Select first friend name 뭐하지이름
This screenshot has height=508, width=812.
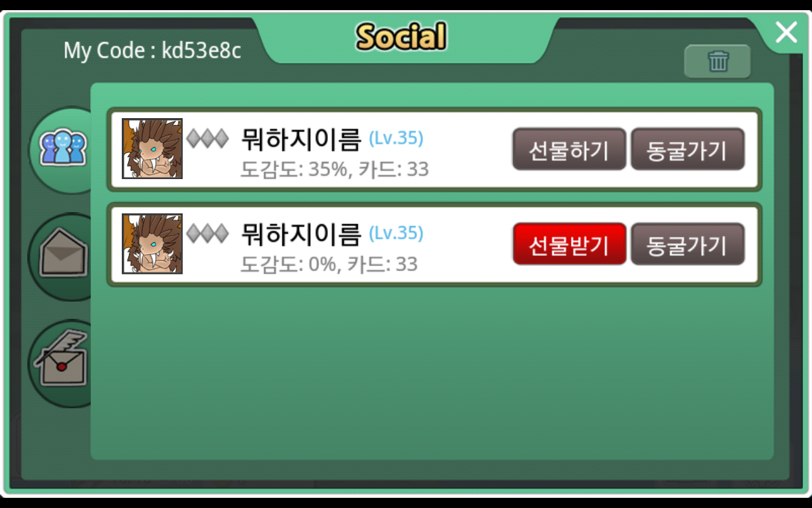(x=301, y=139)
